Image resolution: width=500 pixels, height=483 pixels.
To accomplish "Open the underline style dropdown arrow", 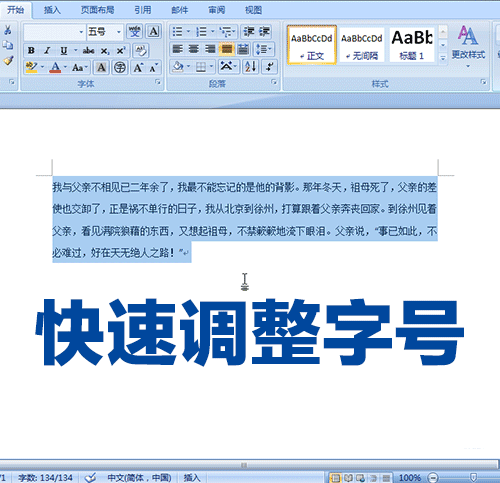I will pyautogui.click(x=76, y=51).
